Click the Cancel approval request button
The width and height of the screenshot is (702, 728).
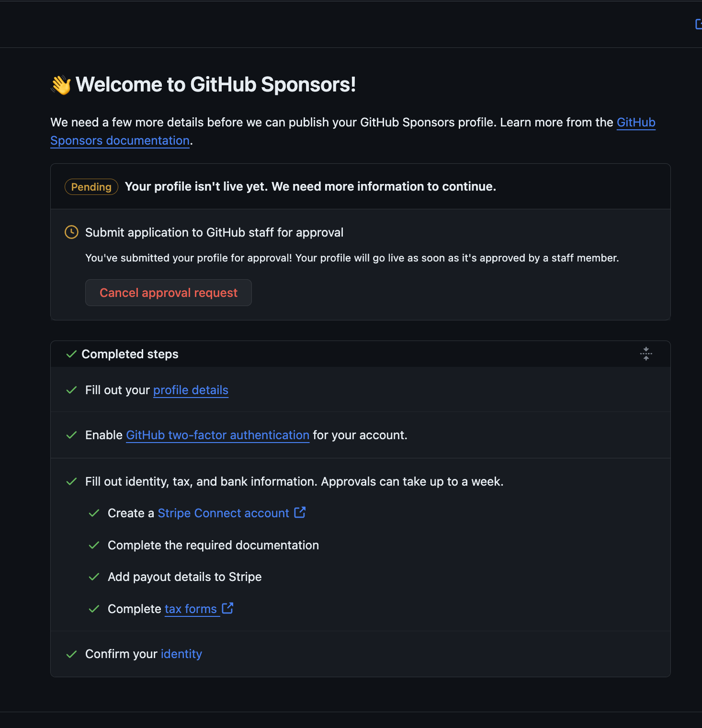point(168,293)
